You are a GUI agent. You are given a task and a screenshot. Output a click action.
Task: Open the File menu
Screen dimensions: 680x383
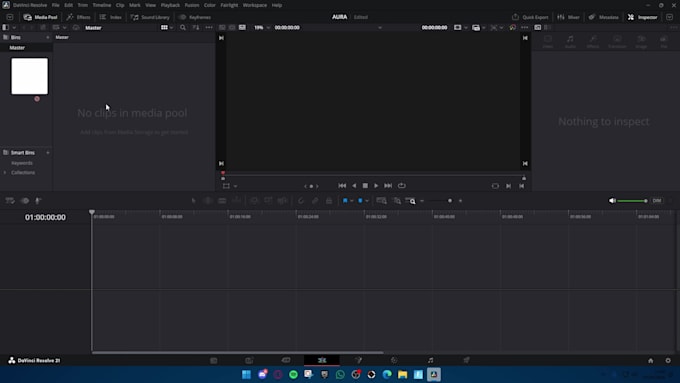(56, 5)
